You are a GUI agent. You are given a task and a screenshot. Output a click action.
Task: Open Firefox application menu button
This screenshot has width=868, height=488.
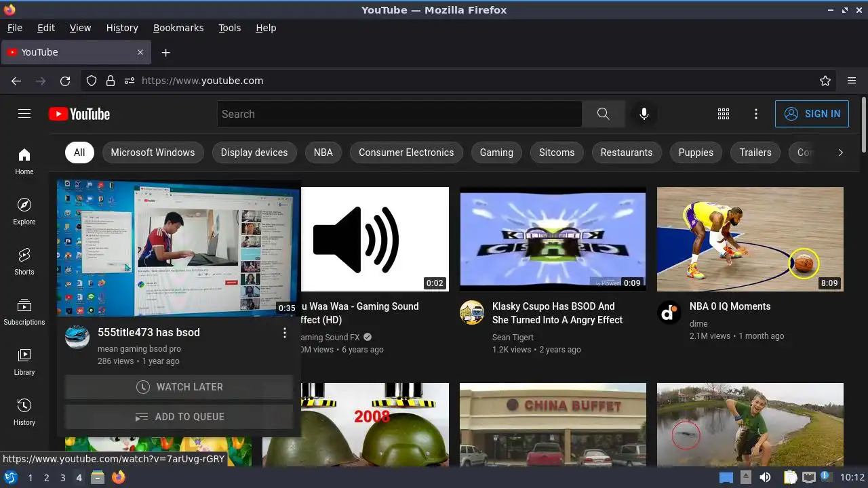(852, 81)
